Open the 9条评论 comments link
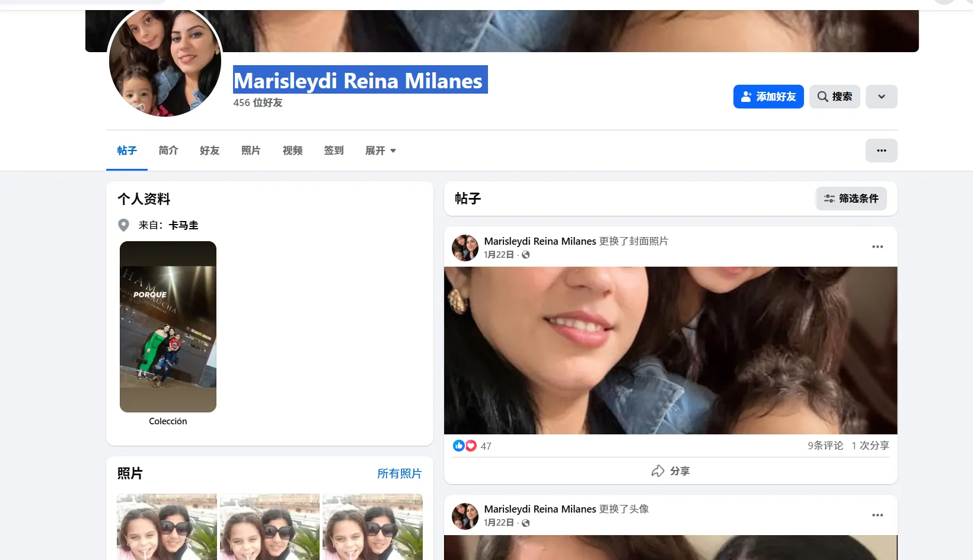Screen dimensions: 973x560 pos(825,446)
